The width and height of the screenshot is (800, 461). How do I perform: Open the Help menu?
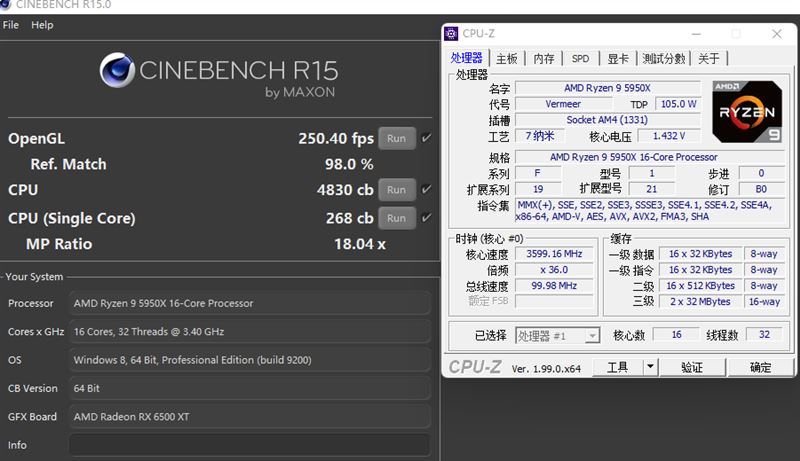pos(42,25)
